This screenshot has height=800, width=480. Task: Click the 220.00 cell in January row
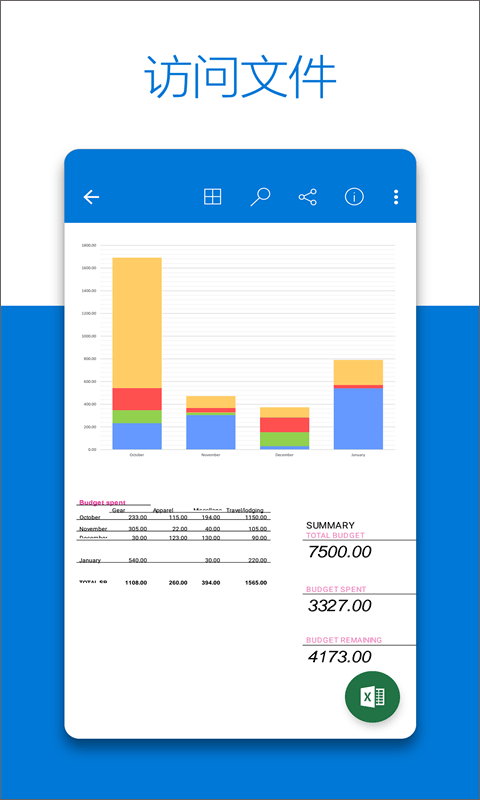pos(257,560)
